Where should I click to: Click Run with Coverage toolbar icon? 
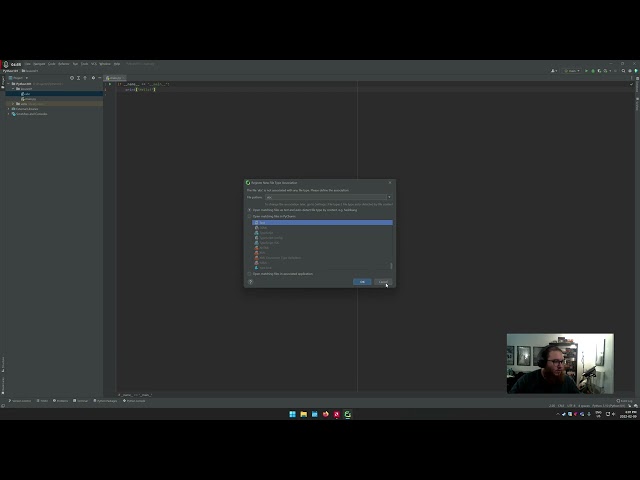(x=599, y=71)
